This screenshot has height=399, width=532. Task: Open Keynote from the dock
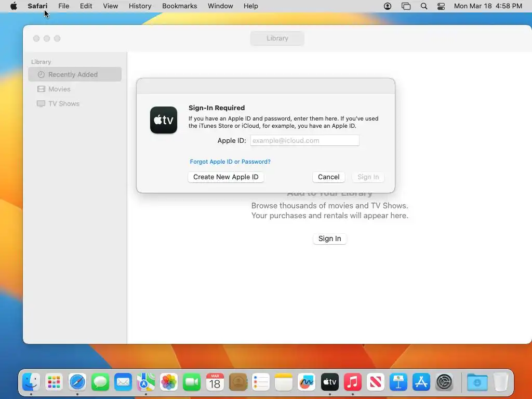point(398,382)
